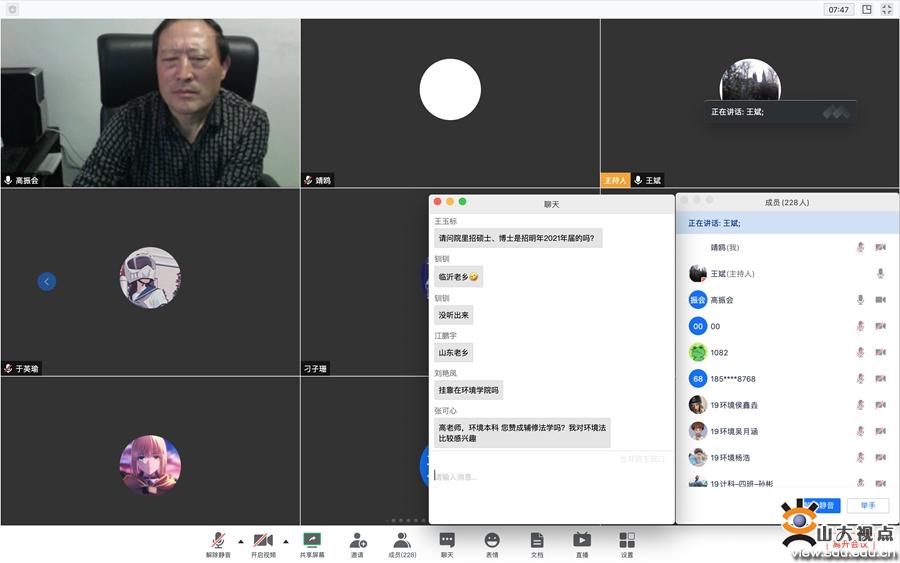
Task: Open 设置 settings from toolbar
Action: [627, 540]
